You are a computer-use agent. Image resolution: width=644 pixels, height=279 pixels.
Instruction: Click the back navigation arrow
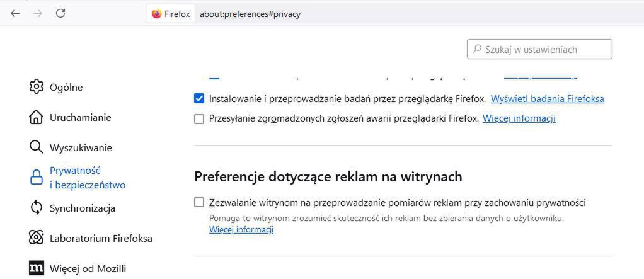[x=15, y=13]
